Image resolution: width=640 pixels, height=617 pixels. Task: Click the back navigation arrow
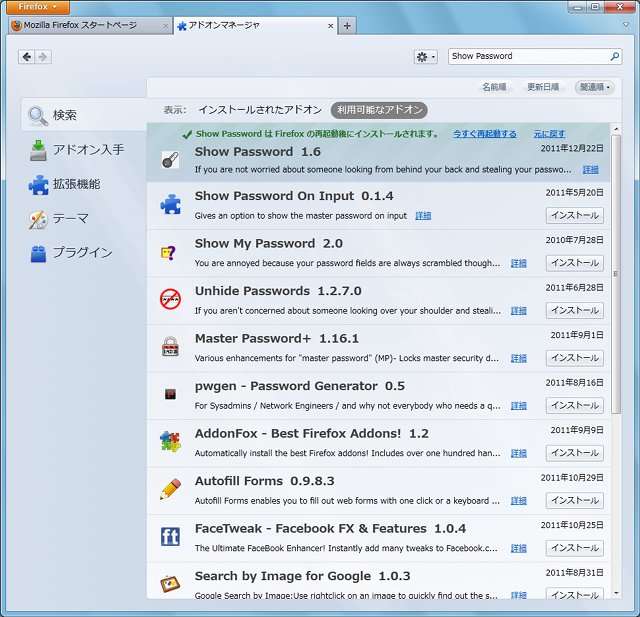(x=27, y=57)
